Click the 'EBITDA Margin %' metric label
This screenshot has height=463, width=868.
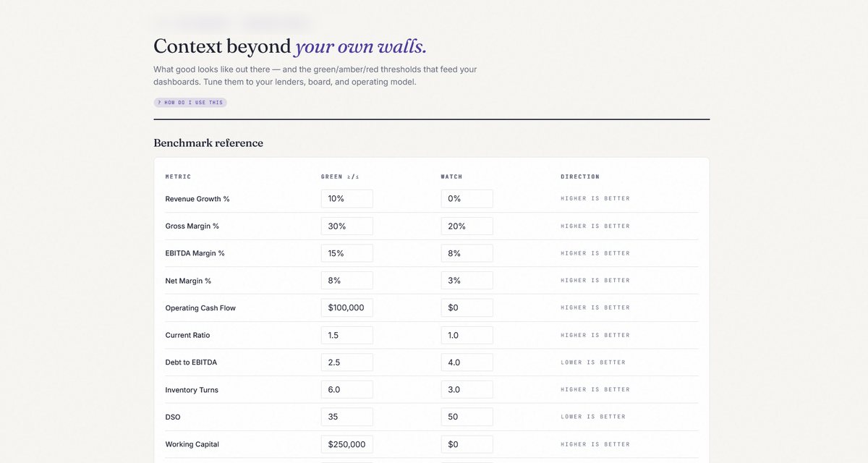195,253
